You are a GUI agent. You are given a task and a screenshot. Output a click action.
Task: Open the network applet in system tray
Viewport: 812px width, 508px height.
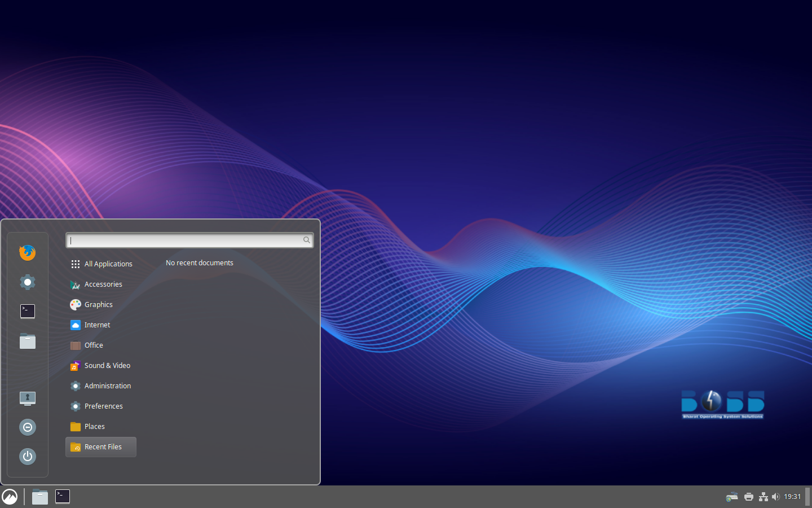click(763, 497)
